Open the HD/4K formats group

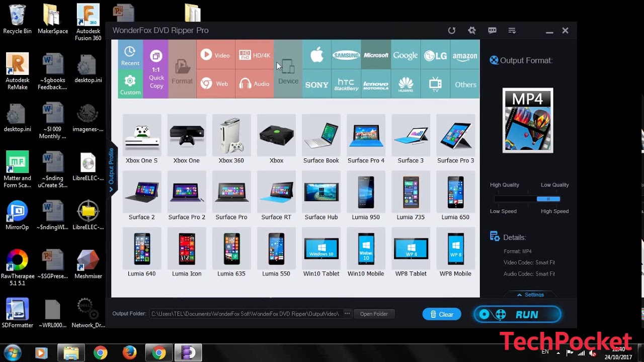tap(255, 55)
